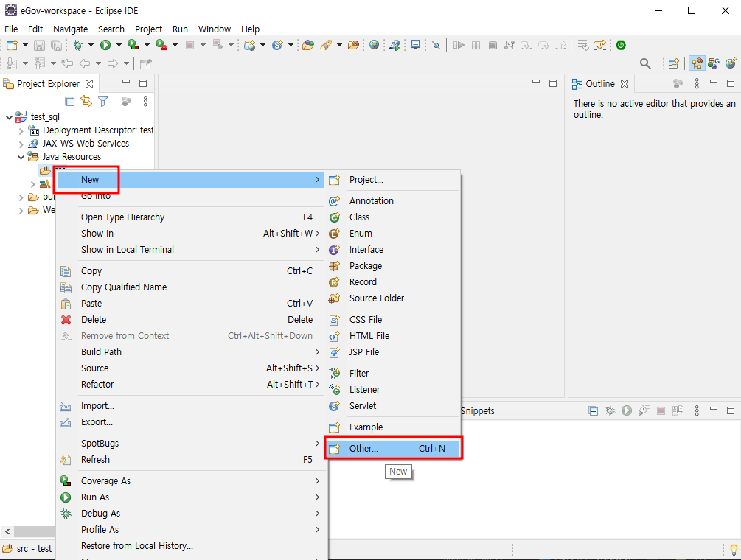The height and width of the screenshot is (560, 741).
Task: Collapse the test_sql project tree node
Action: pyautogui.click(x=9, y=117)
